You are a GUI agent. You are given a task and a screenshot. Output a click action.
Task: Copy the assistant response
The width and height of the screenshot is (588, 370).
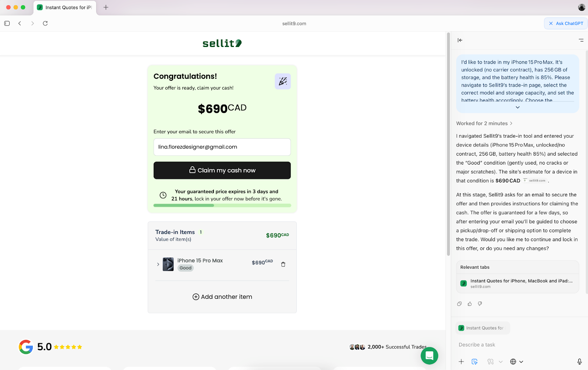click(459, 304)
